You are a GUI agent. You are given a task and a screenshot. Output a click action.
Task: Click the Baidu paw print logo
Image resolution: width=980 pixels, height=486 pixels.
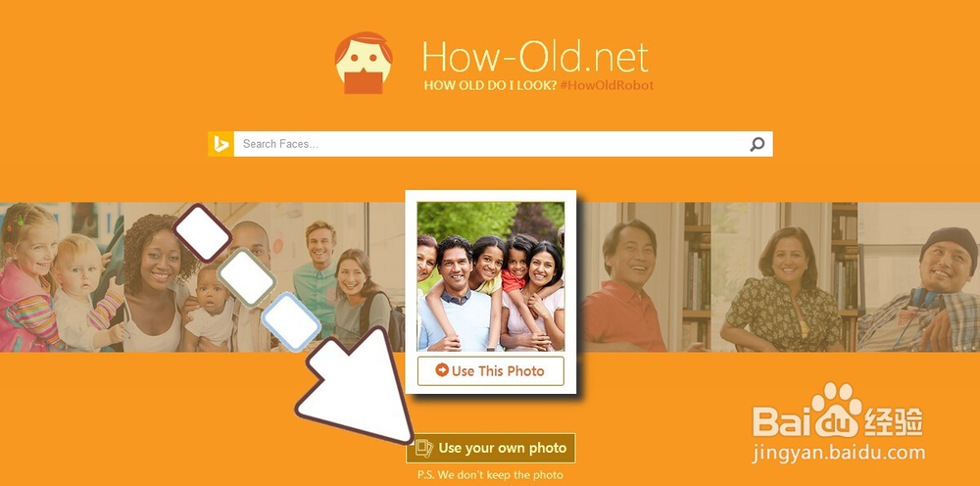836,411
